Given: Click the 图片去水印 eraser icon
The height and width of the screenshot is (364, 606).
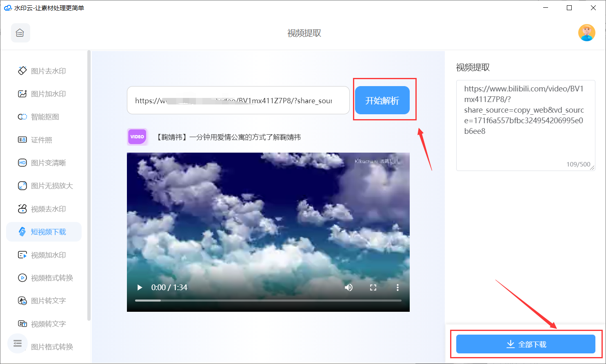Looking at the screenshot, I should [22, 71].
